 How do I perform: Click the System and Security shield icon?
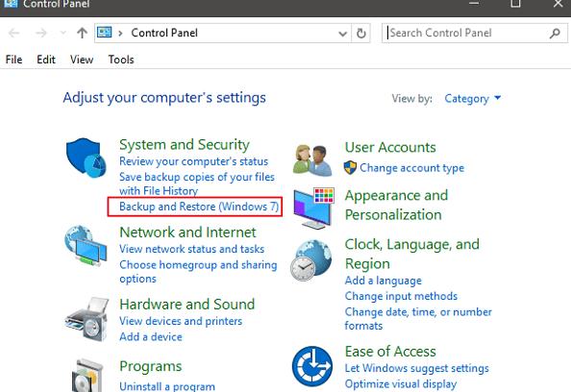[86, 158]
